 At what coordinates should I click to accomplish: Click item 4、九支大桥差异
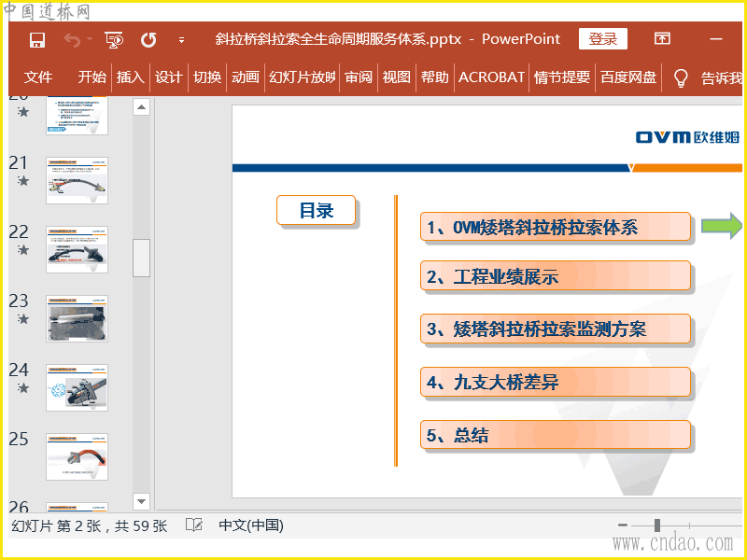(556, 382)
